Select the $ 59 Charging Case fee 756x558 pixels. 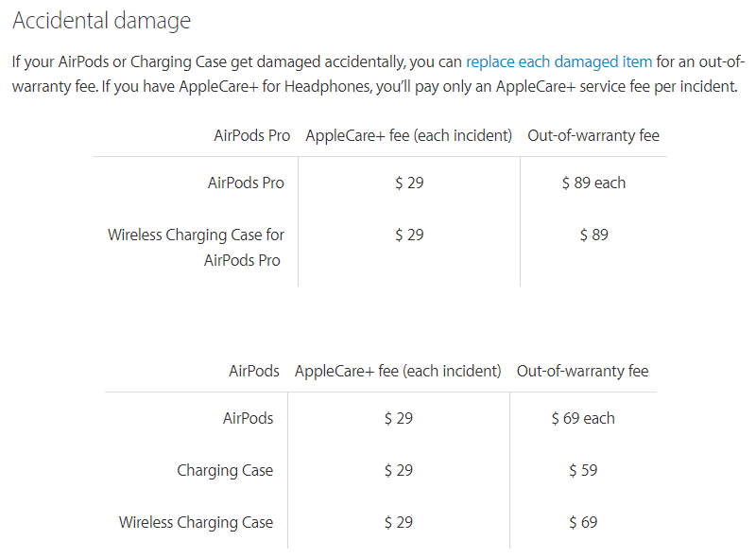pyautogui.click(x=583, y=470)
